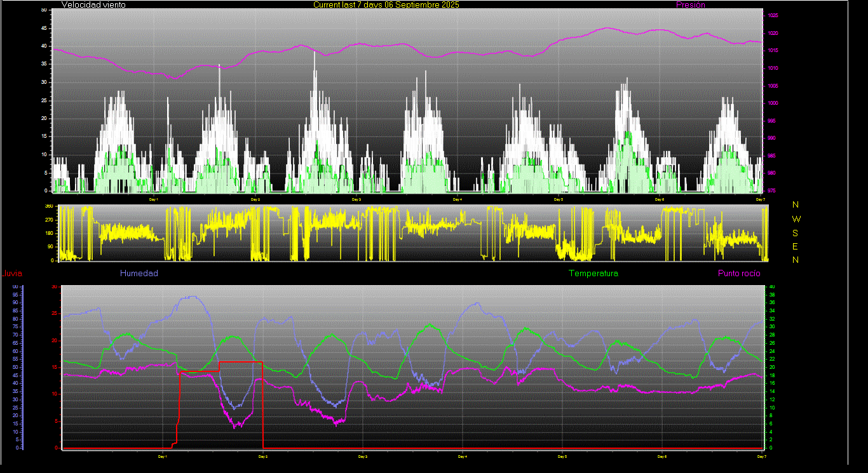Click "95" on the blue humidity axis
The height and width of the screenshot is (473, 868).
click(x=15, y=295)
